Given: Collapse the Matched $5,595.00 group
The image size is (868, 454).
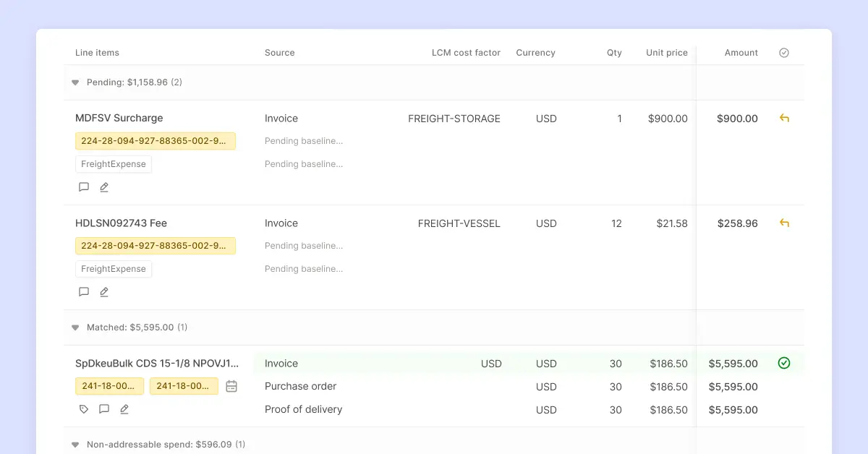Looking at the screenshot, I should (x=75, y=327).
